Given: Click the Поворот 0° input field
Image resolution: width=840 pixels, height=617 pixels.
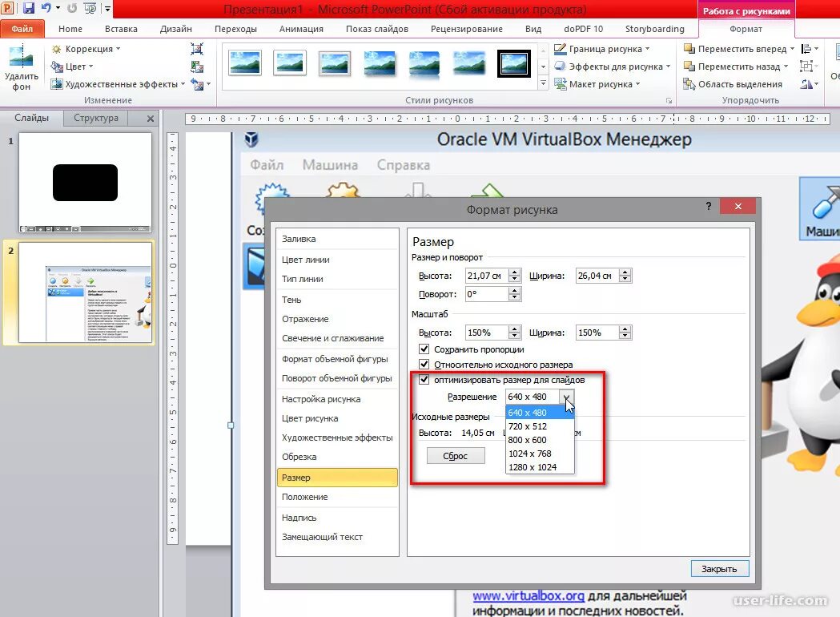Looking at the screenshot, I should [486, 294].
